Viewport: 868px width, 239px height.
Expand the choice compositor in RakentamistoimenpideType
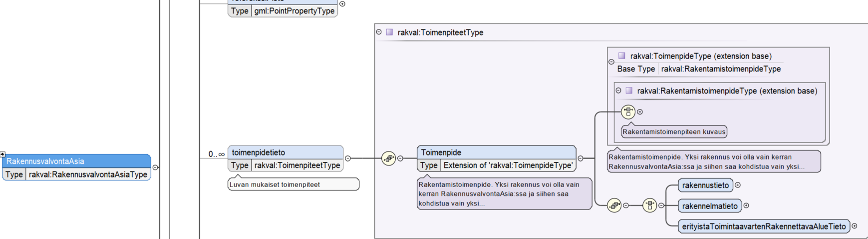(640, 112)
